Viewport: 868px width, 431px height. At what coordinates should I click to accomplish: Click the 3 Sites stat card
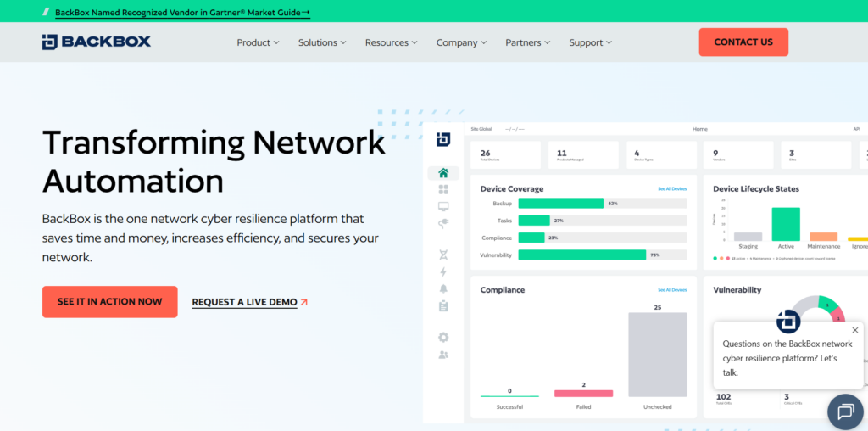816,155
